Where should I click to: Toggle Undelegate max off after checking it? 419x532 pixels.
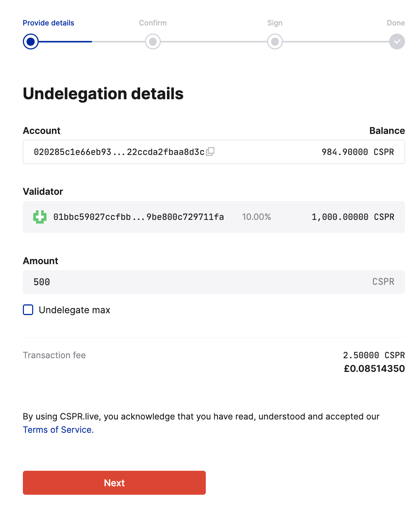[28, 310]
